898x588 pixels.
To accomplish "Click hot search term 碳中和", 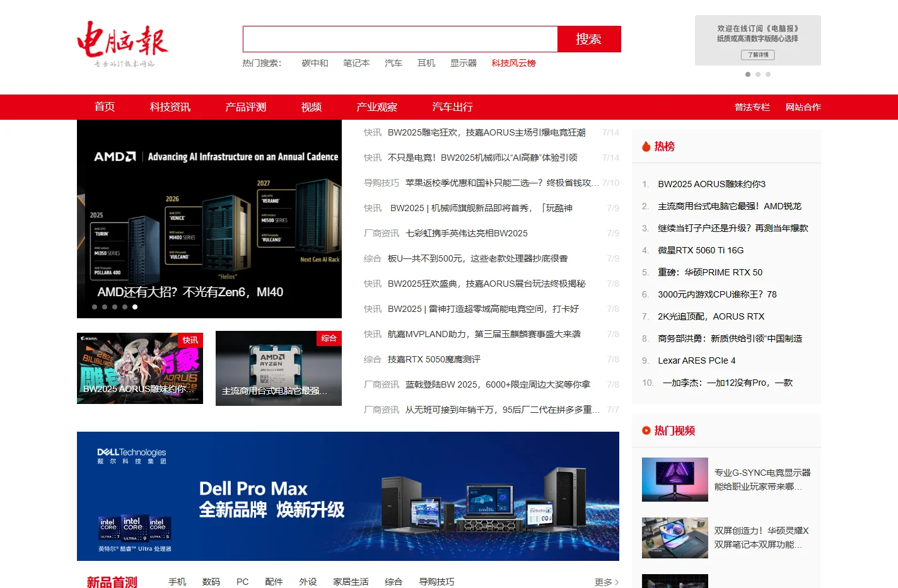I will click(x=315, y=63).
